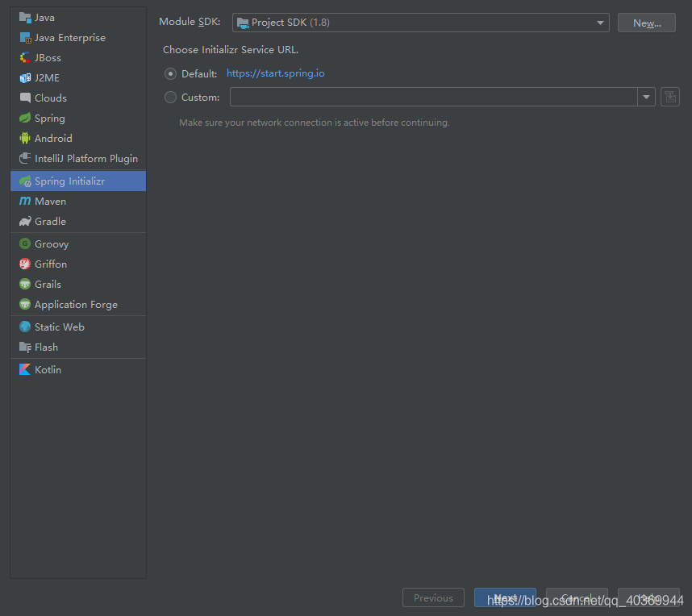This screenshot has width=692, height=616.
Task: Select the Custom service URL radio button
Action: [x=170, y=97]
